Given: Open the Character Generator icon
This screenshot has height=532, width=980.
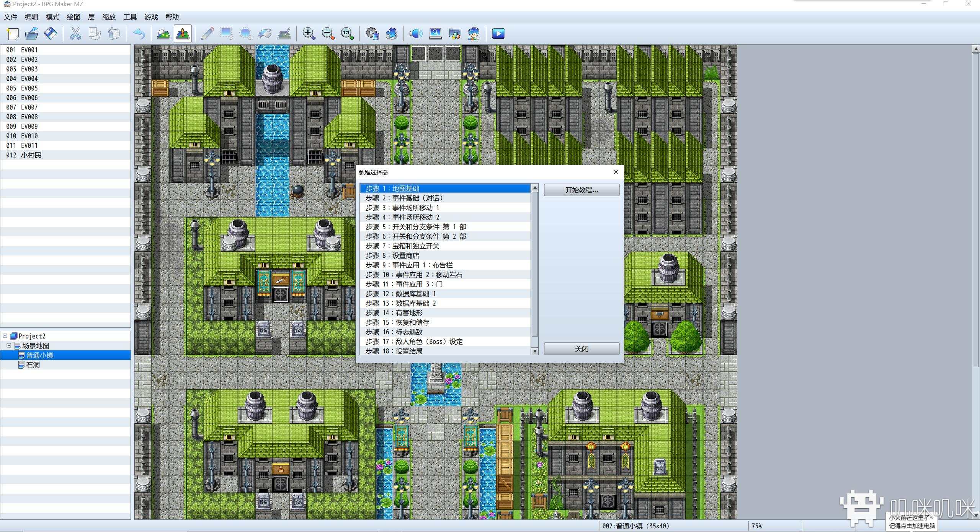Looking at the screenshot, I should (474, 34).
